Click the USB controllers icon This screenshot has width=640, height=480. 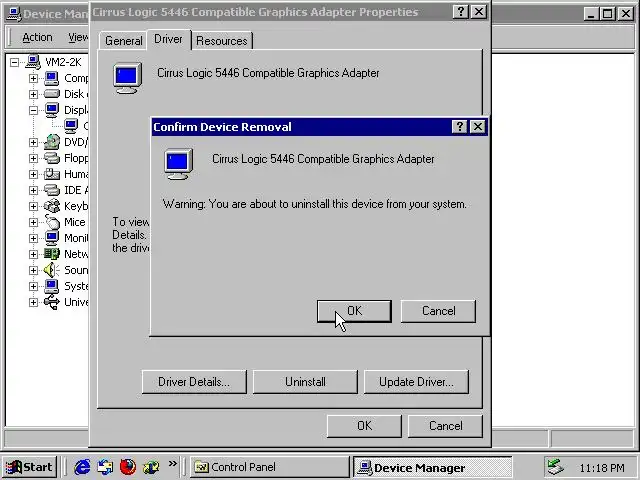[52, 302]
